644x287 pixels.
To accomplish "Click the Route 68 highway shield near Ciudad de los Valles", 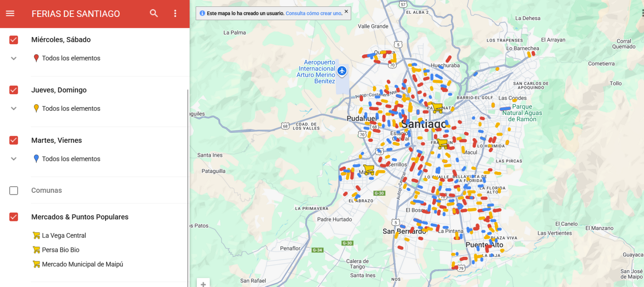I will tap(285, 126).
